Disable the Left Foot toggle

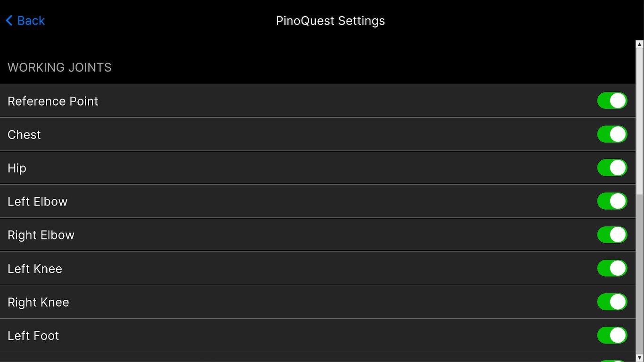(x=612, y=335)
